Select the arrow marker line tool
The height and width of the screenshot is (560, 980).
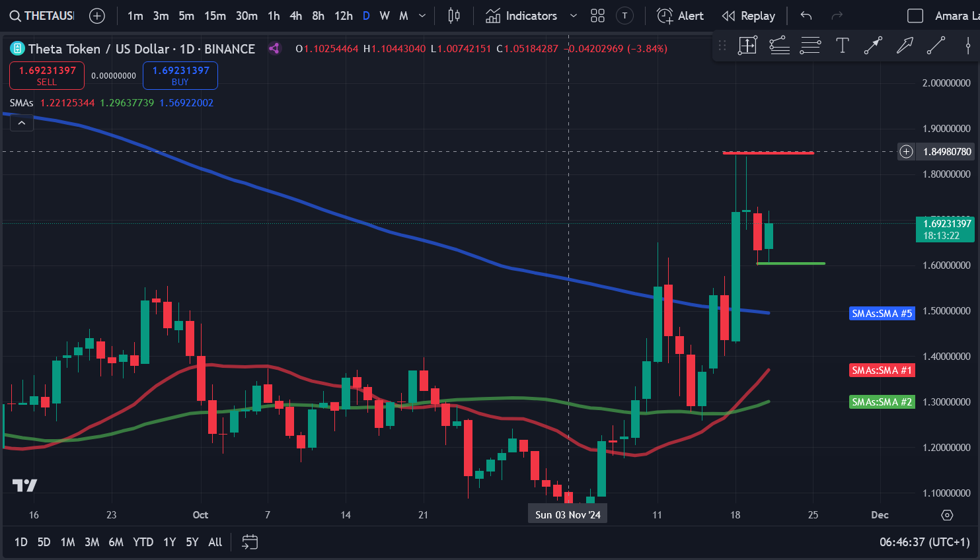coord(873,46)
